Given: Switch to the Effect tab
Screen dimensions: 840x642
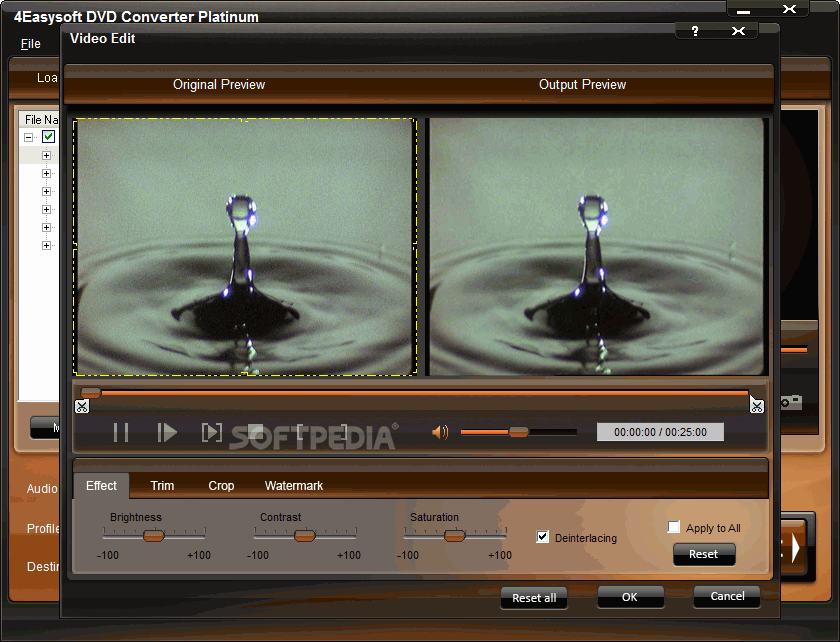Looking at the screenshot, I should point(101,486).
